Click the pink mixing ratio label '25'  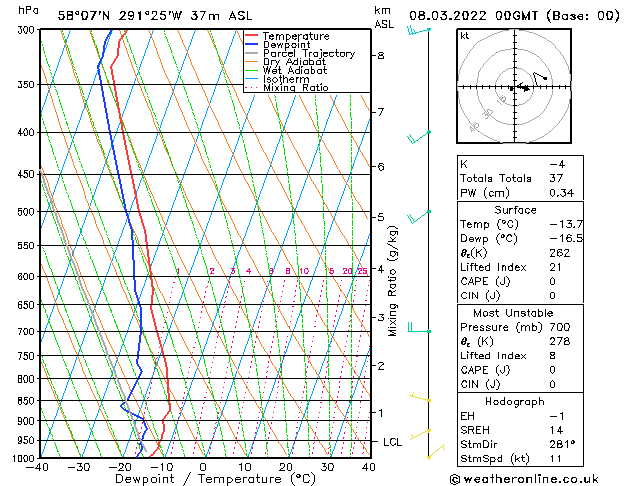coord(362,271)
